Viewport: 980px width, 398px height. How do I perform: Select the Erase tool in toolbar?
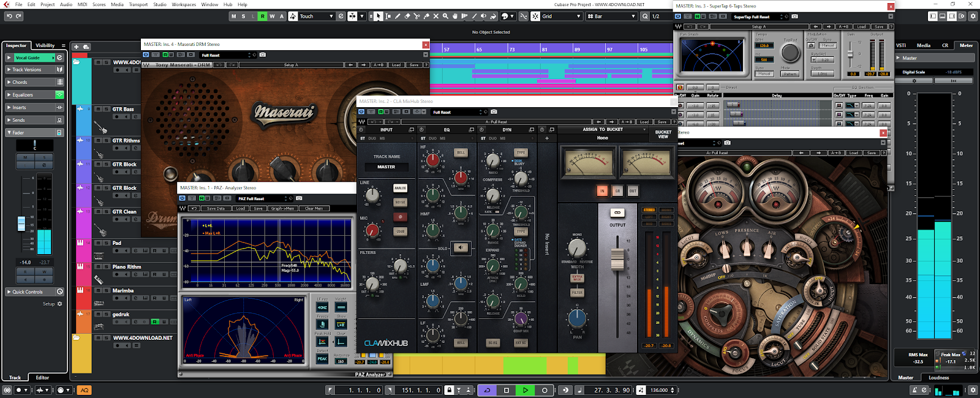(407, 16)
